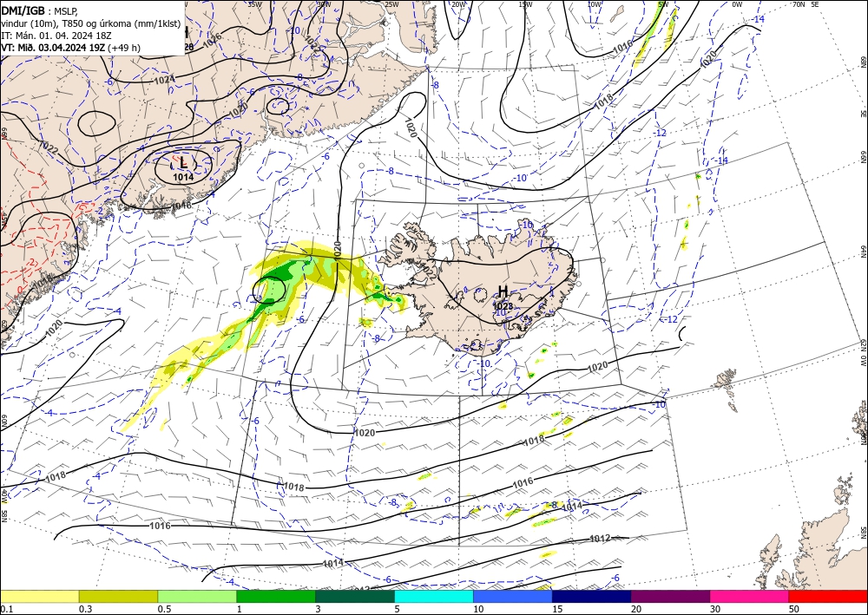Click the '1014' value under the L marker
Image resolution: width=868 pixels, height=615 pixels.
(183, 177)
